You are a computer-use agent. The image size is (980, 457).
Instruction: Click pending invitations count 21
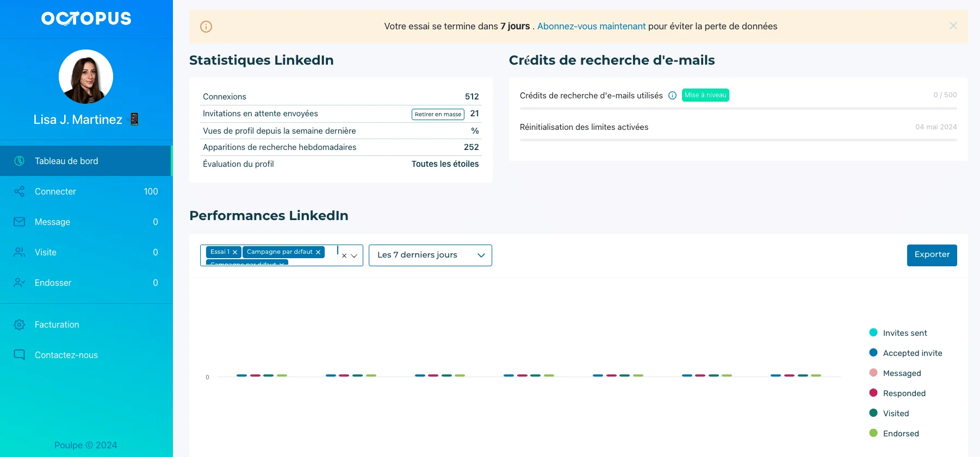click(x=475, y=114)
